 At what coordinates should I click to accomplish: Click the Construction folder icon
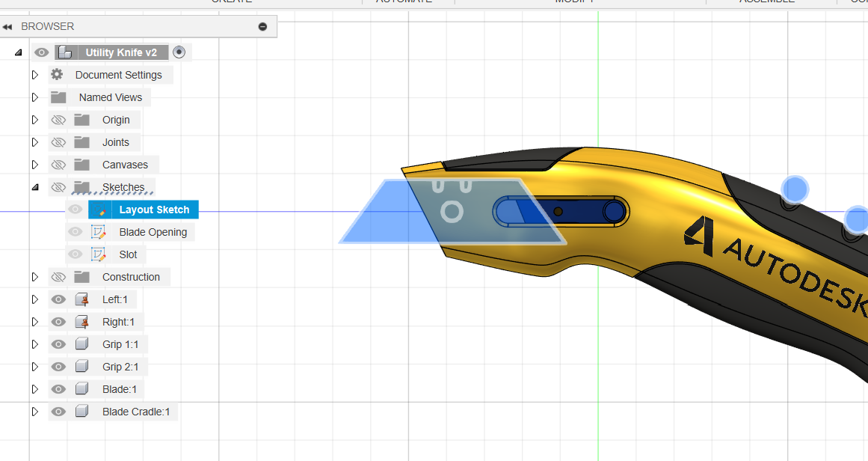(82, 277)
